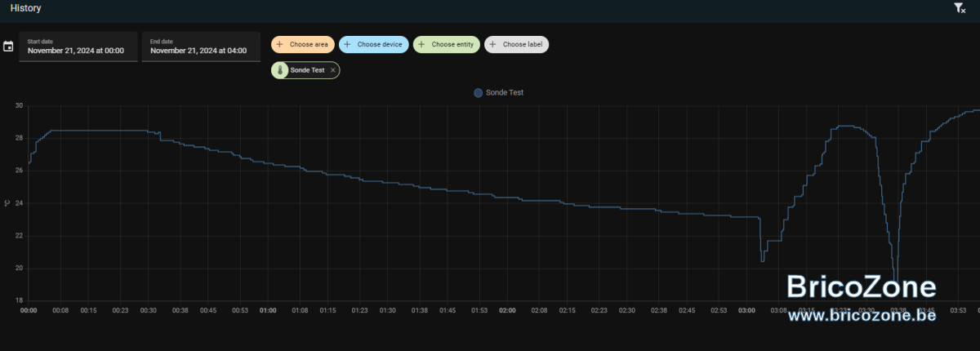Click the 03:00 time axis label
980x351 pixels.
pyautogui.click(x=747, y=310)
